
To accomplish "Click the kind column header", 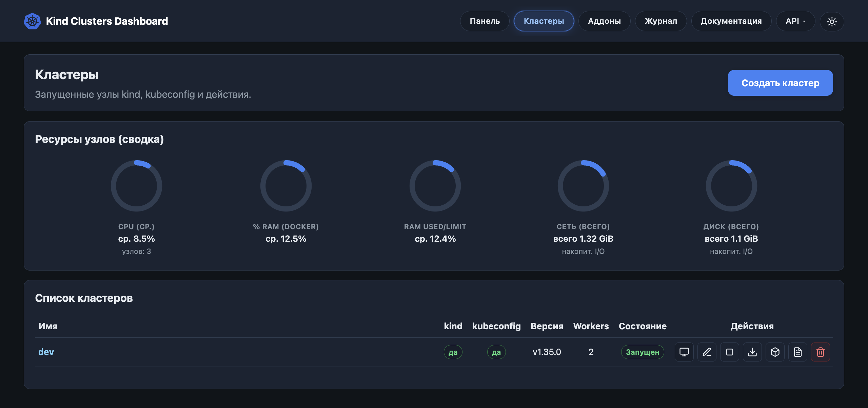I will pyautogui.click(x=453, y=326).
